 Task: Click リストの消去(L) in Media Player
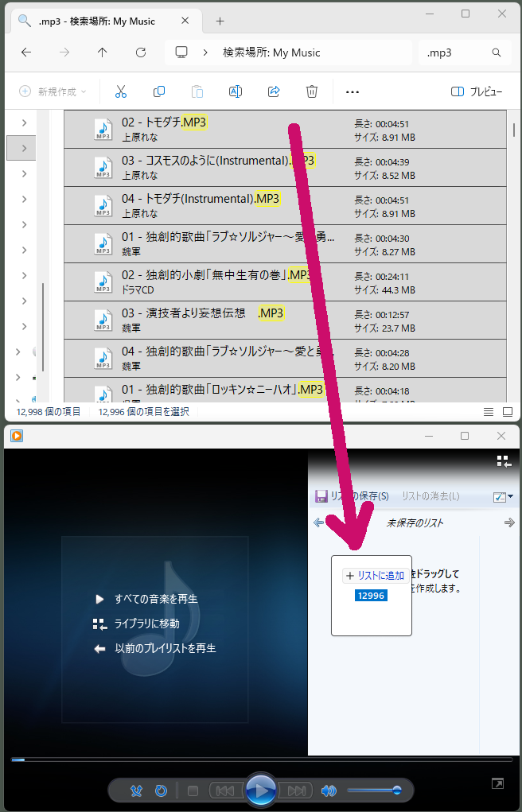430,496
